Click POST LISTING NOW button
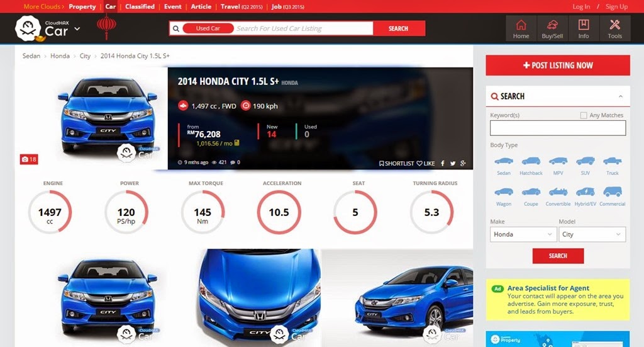This screenshot has width=644, height=347. 558,65
